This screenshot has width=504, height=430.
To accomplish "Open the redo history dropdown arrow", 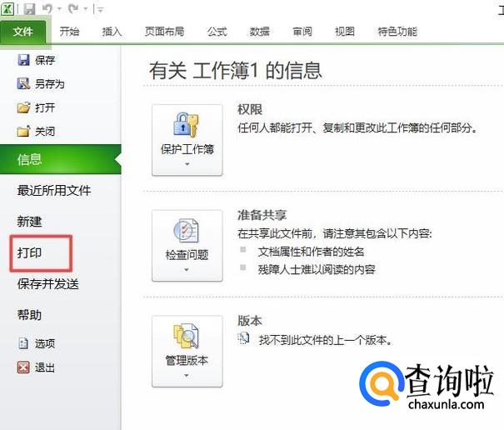I will coord(86,9).
